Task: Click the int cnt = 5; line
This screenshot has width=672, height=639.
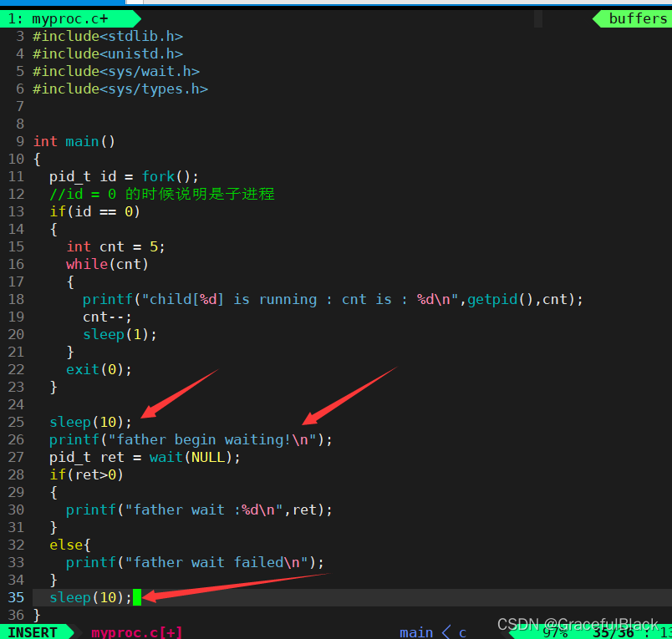Action: [115, 247]
